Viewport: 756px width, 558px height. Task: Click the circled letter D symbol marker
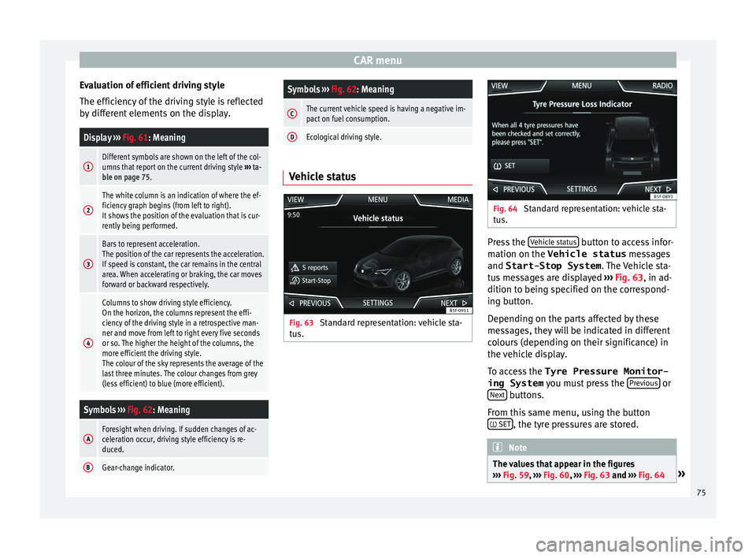point(292,137)
